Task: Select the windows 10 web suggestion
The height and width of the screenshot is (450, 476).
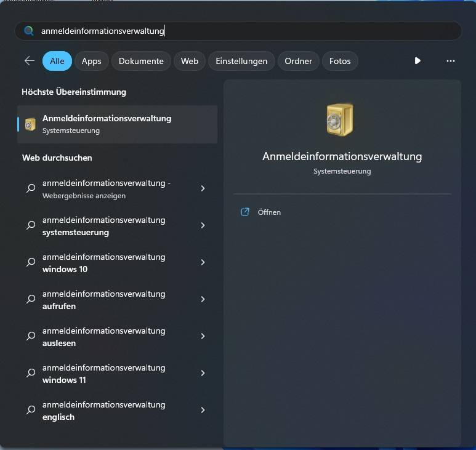Action: 118,263
